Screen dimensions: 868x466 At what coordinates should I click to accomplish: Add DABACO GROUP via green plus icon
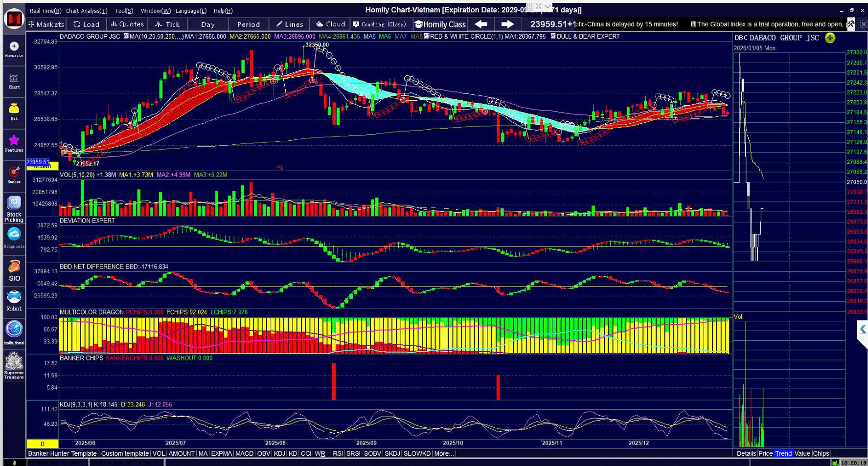pyautogui.click(x=830, y=38)
